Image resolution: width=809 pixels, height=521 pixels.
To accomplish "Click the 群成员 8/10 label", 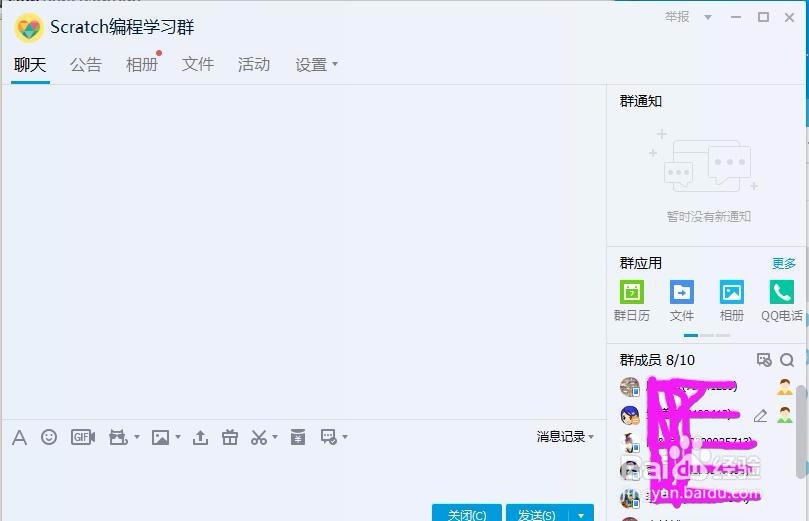I will pyautogui.click(x=657, y=360).
